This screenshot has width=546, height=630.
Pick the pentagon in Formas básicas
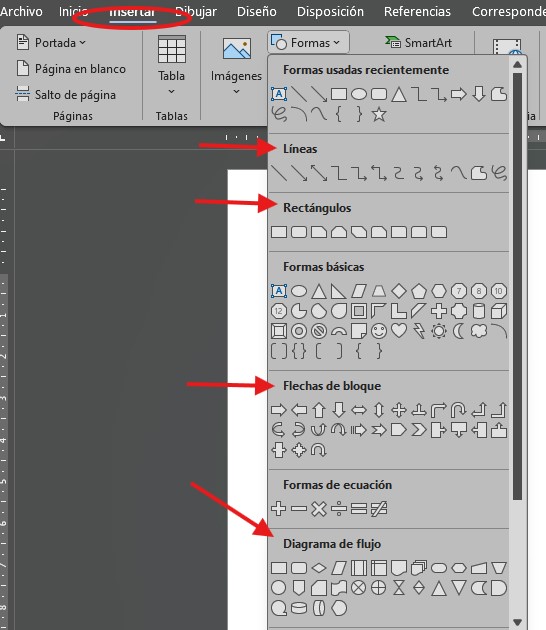(419, 291)
